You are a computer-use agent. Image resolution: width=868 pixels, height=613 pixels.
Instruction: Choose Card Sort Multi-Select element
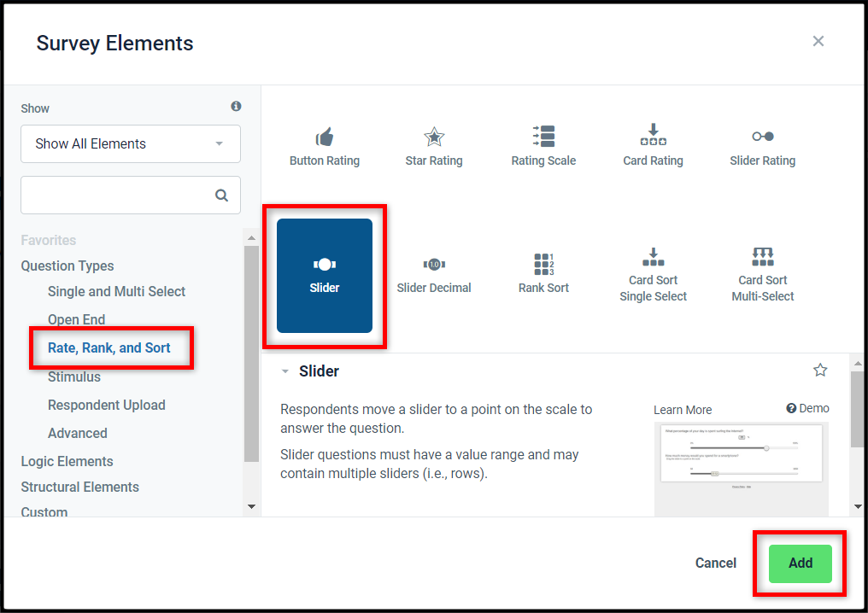(762, 275)
